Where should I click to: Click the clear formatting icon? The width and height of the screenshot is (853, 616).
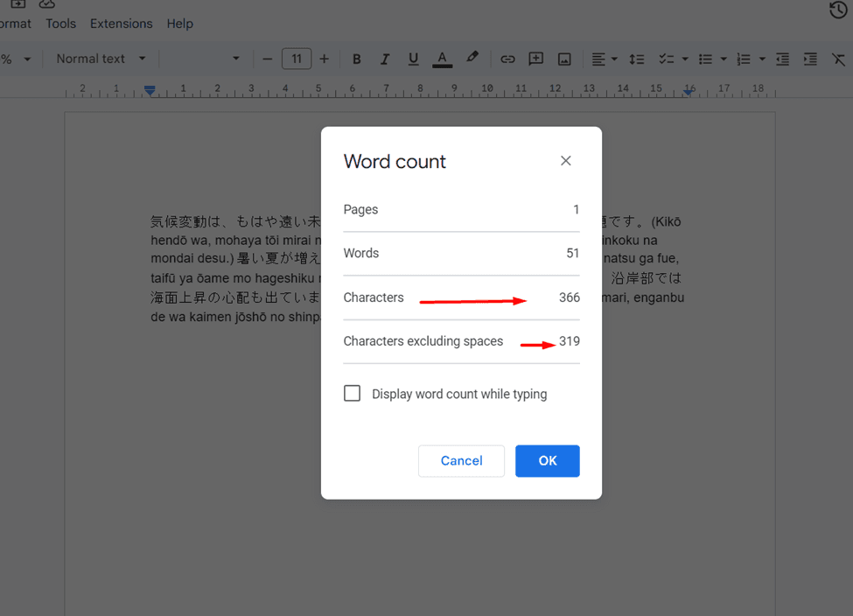click(x=839, y=59)
